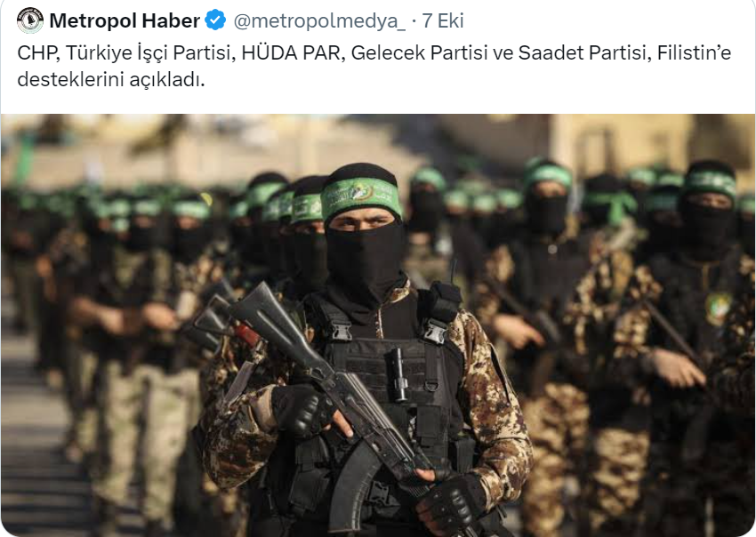Visit the @metropolmedya_ handle
Screen dimensions: 756x537
[x=319, y=20]
